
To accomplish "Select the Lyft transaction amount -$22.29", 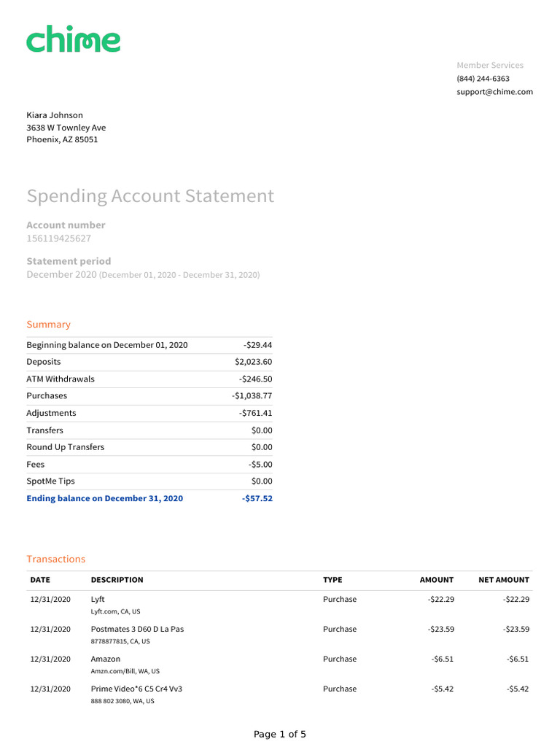I will click(441, 600).
